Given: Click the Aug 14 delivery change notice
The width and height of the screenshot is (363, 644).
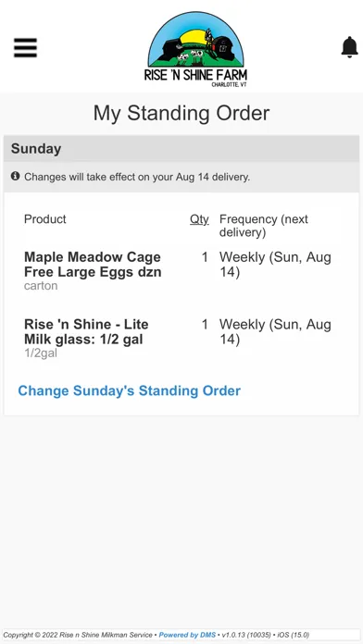Looking at the screenshot, I should pos(137,177).
